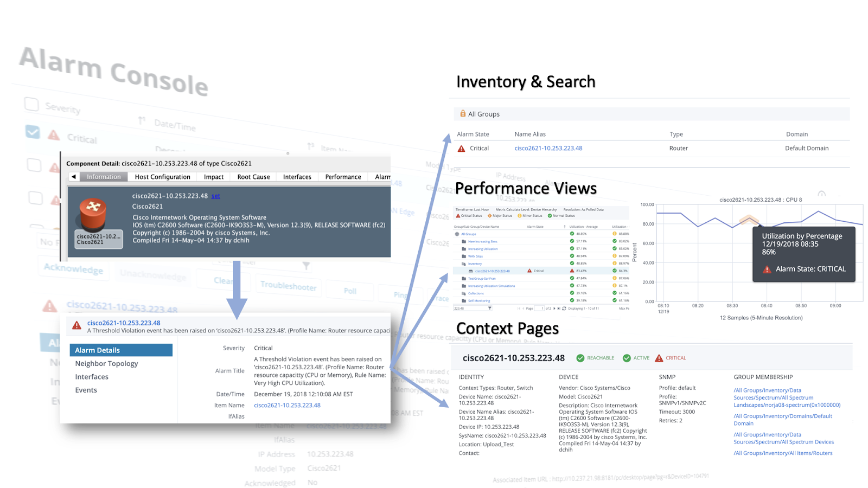
Task: Click the Acknowledge button
Action: coord(73,269)
